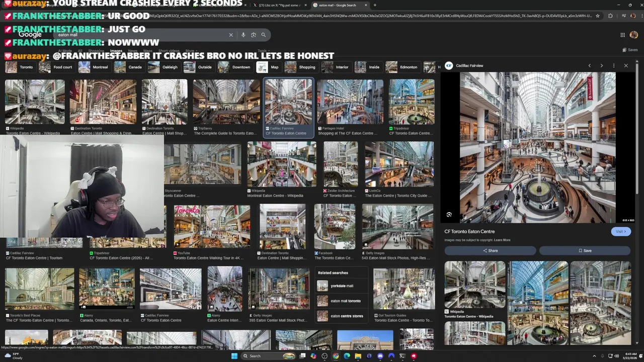Open the taskbar Search box

(x=269, y=356)
